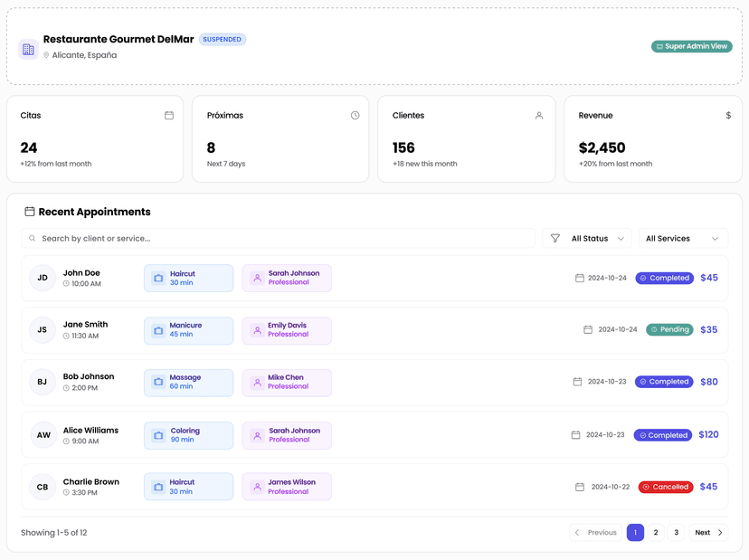Click the dollar icon on Revenue card

728,116
